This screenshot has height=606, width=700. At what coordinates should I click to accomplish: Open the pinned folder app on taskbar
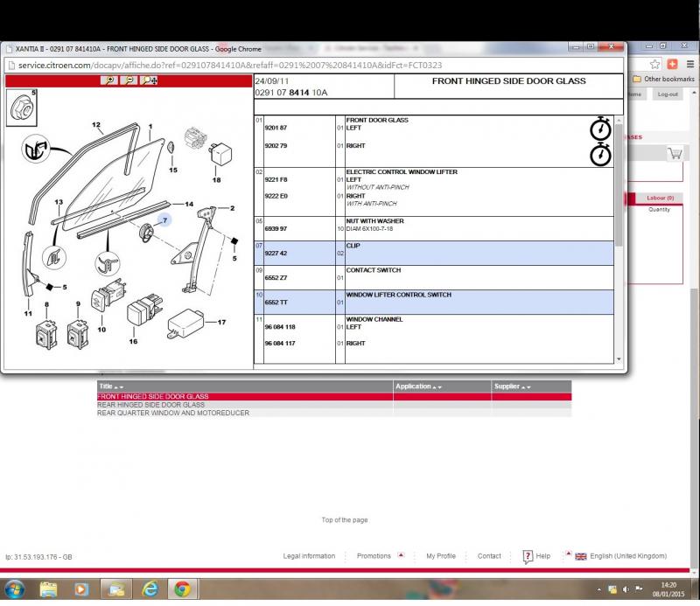116,589
